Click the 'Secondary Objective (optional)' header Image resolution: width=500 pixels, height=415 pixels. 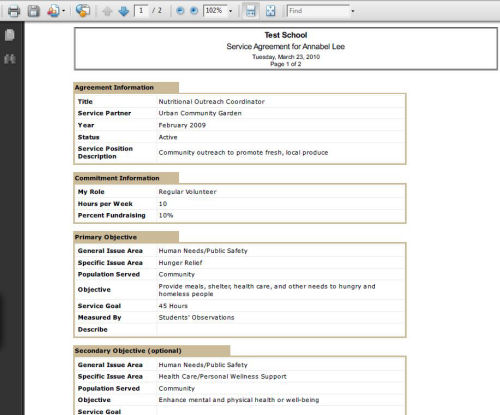[152, 351]
